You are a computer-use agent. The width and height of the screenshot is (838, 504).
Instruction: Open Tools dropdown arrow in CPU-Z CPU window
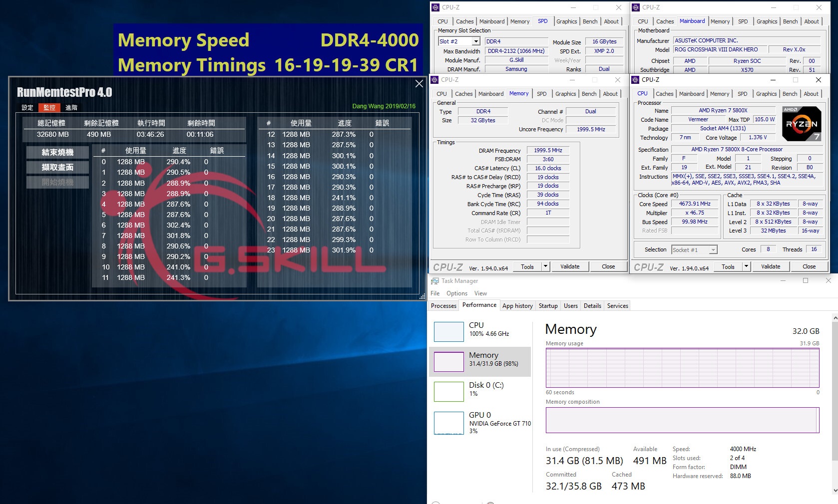[746, 266]
